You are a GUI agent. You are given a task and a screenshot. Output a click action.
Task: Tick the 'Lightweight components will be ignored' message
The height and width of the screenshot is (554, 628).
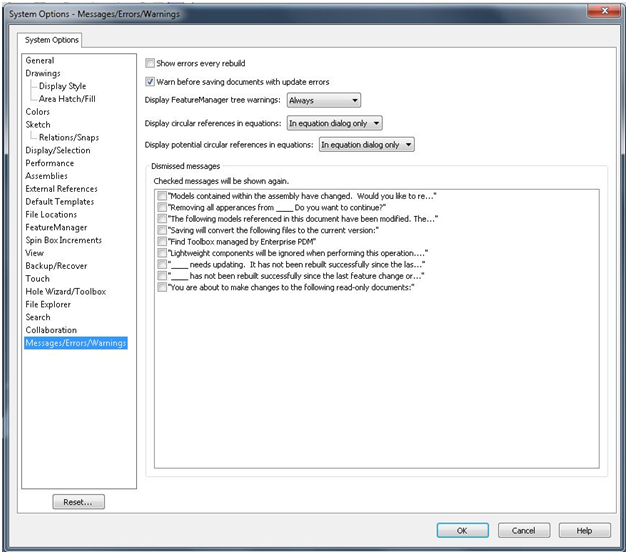pos(163,253)
